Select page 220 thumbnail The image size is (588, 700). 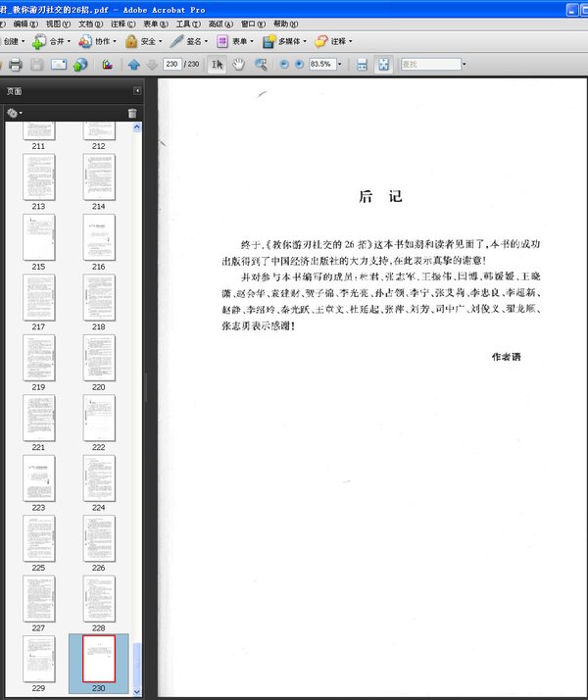99,358
